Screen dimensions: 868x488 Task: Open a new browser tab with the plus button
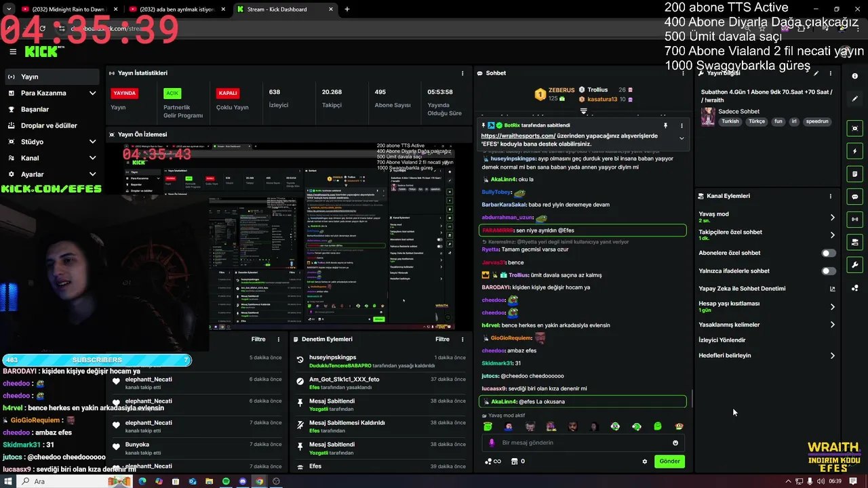(x=347, y=9)
